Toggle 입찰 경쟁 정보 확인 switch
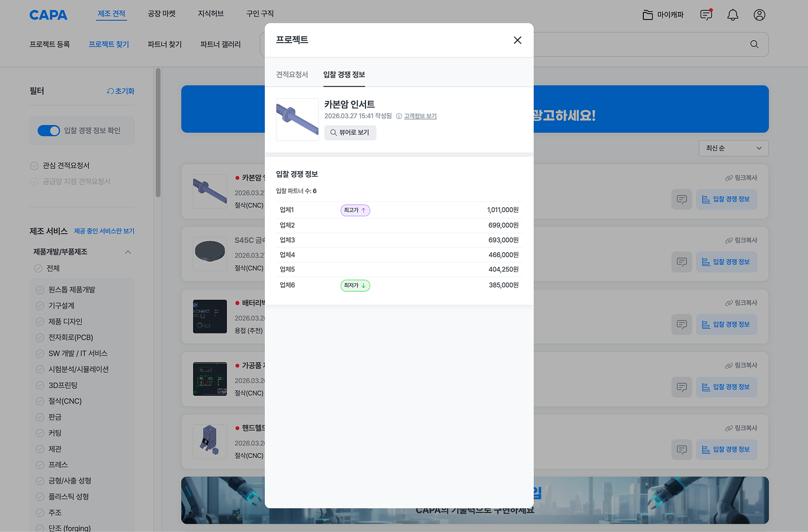 (49, 130)
